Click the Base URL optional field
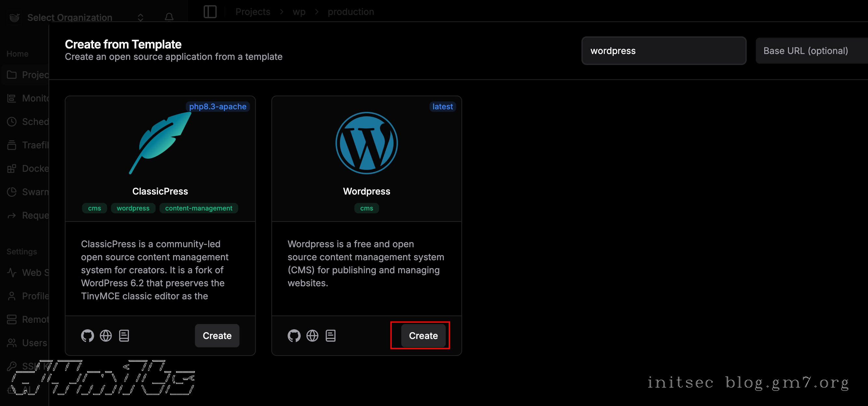Viewport: 868px width, 406px height. click(811, 50)
